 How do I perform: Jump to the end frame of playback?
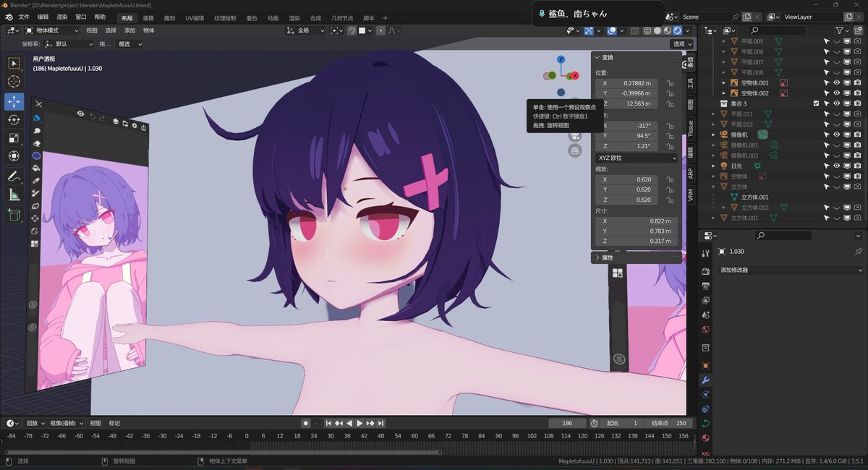pos(381,423)
